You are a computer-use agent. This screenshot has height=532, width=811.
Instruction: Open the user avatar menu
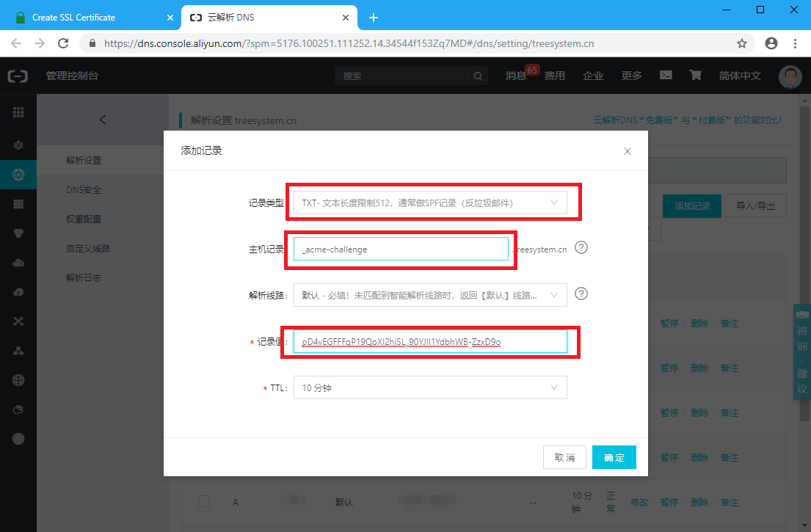(x=790, y=76)
